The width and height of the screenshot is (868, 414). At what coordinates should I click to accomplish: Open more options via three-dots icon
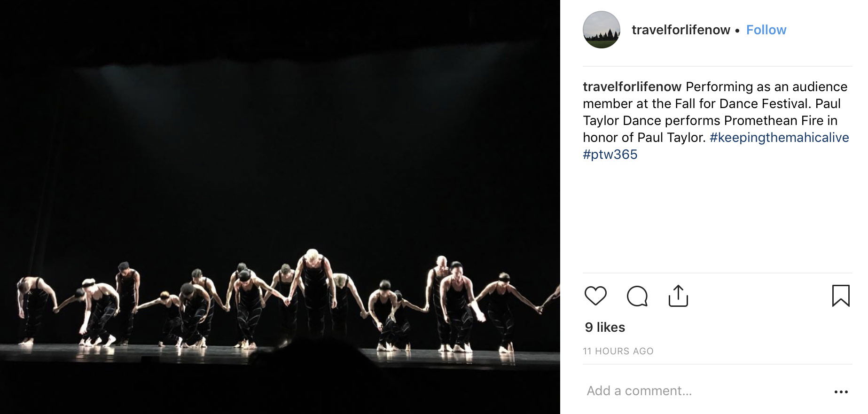pyautogui.click(x=841, y=391)
